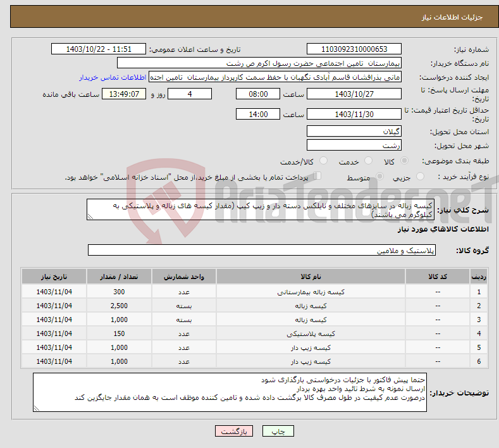Click the buyer organization name field
The image size is (499, 448).
pos(259,63)
